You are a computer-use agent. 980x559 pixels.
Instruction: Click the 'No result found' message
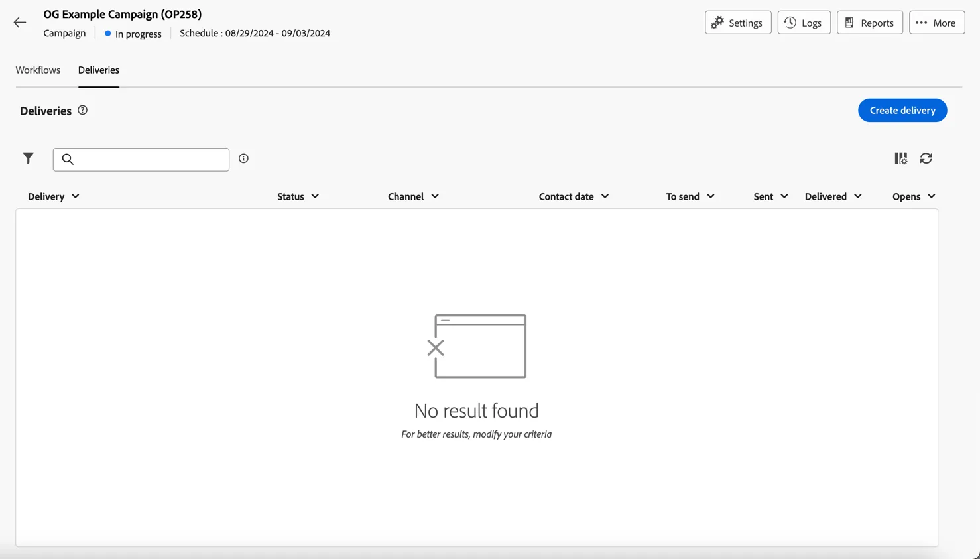pos(477,411)
